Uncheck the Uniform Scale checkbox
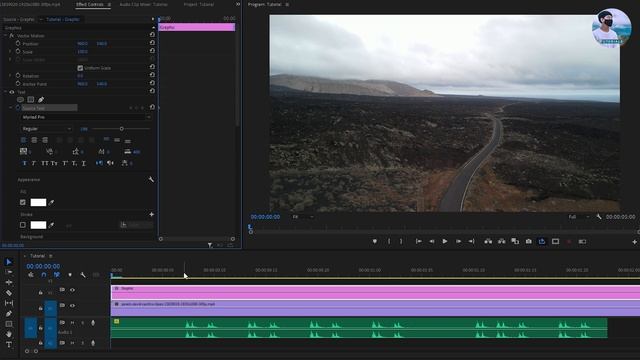Screen dimensions: 640x360 80,68
